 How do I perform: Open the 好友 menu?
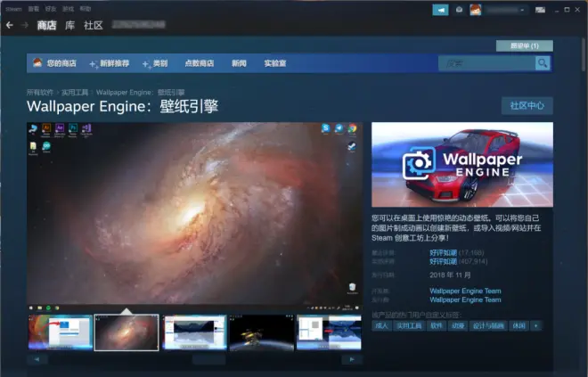tap(51, 9)
